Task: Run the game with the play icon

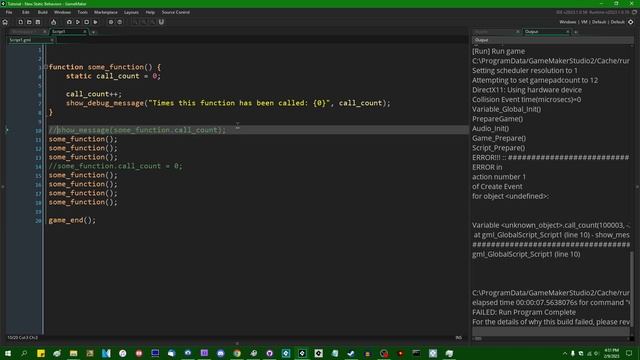Action: point(78,22)
